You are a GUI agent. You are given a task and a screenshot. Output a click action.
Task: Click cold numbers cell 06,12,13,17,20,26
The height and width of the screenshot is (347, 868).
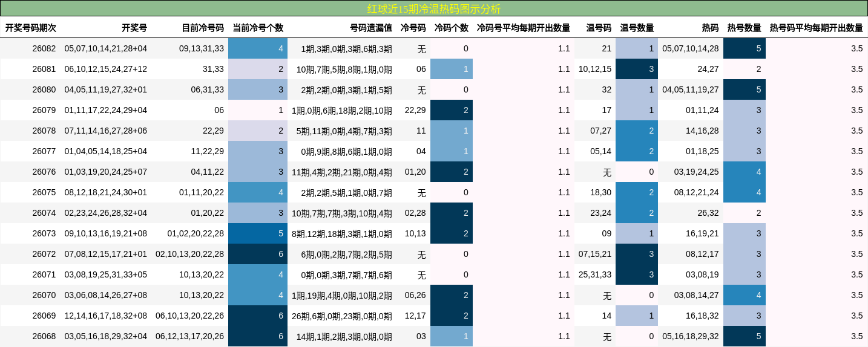click(x=190, y=336)
